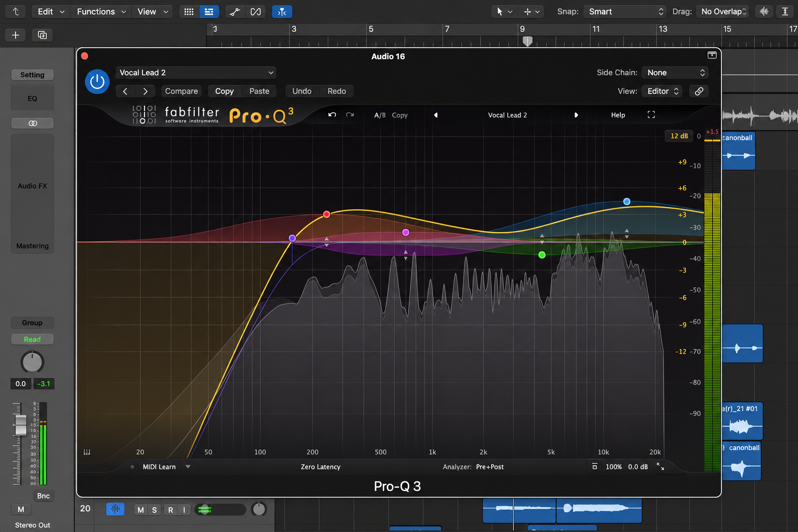The image size is (798, 532).
Task: Click the vertical auto zoom icon
Action: [x=785, y=11]
